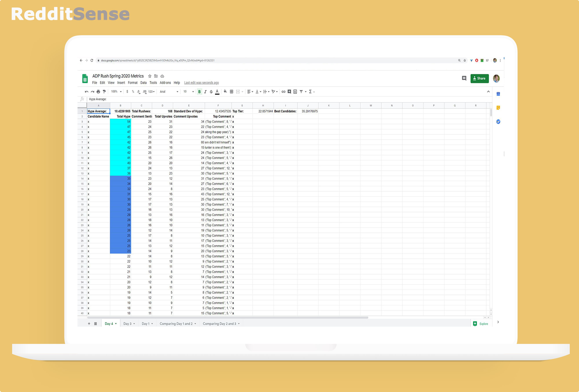Open the Help menu
This screenshot has width=579, height=392.
point(177,83)
